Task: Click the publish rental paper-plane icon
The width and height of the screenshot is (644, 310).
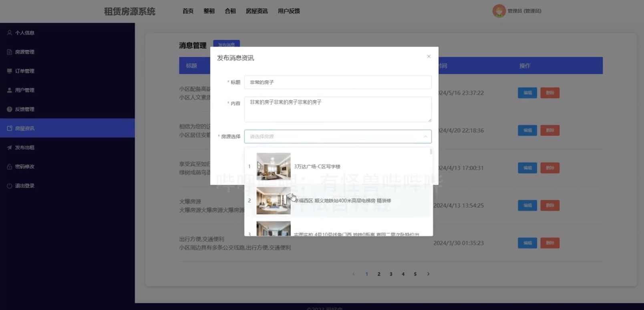Action: [9, 148]
